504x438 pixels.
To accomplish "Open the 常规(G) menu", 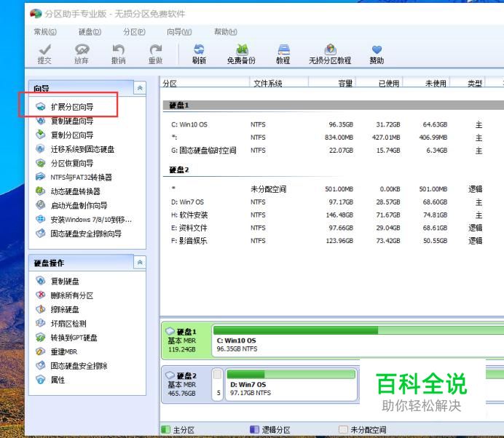I will pos(45,32).
